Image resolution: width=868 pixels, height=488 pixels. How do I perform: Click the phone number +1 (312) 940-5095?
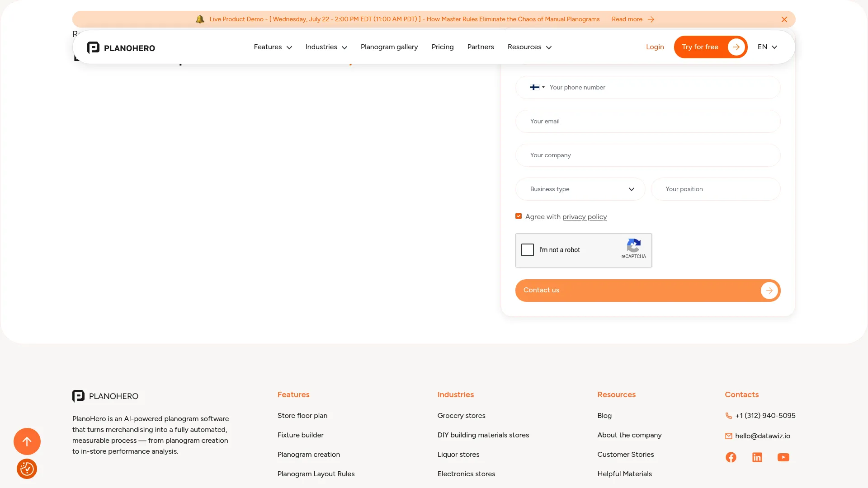[x=765, y=416]
